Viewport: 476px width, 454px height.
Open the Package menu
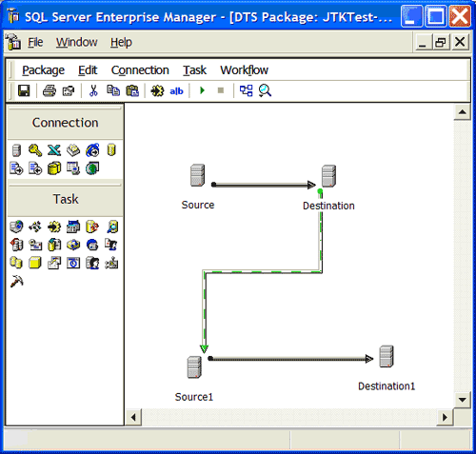tap(43, 70)
